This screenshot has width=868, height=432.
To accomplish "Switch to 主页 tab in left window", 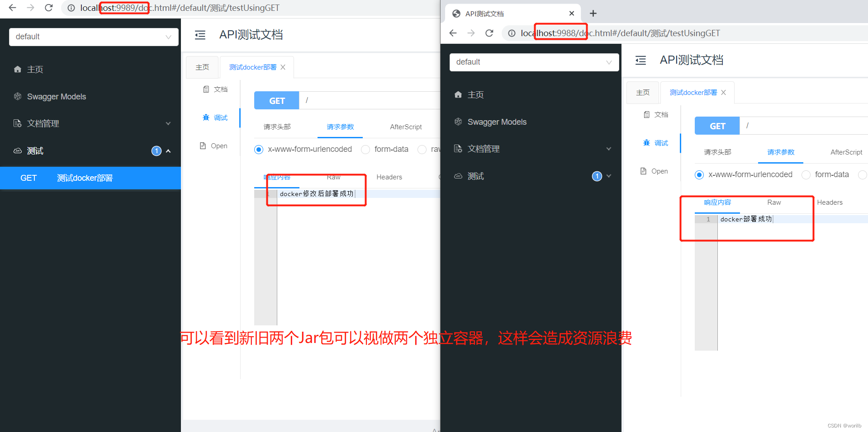I will tap(202, 67).
